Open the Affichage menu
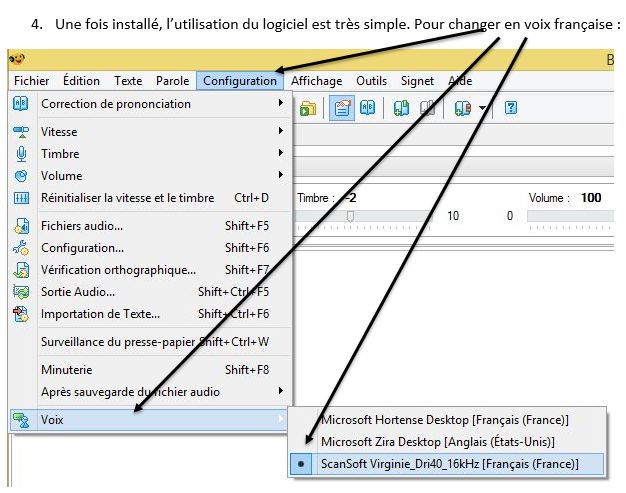Image resolution: width=626 pixels, height=493 pixels. click(316, 81)
